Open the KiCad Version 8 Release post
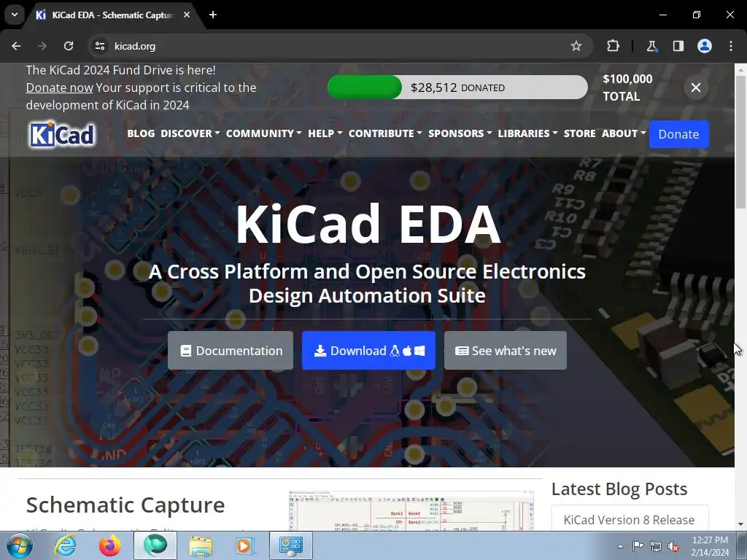Image resolution: width=747 pixels, height=560 pixels. click(629, 519)
